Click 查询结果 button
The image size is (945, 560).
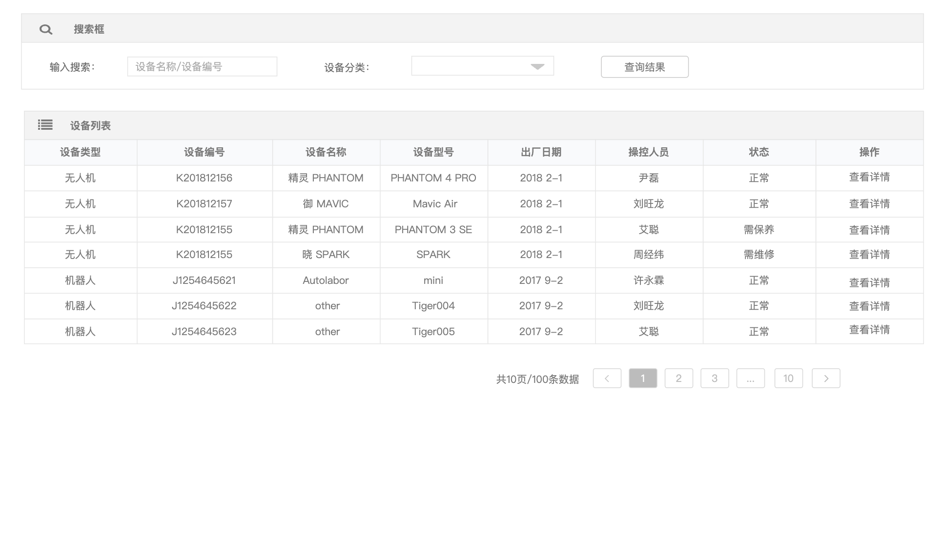point(644,67)
